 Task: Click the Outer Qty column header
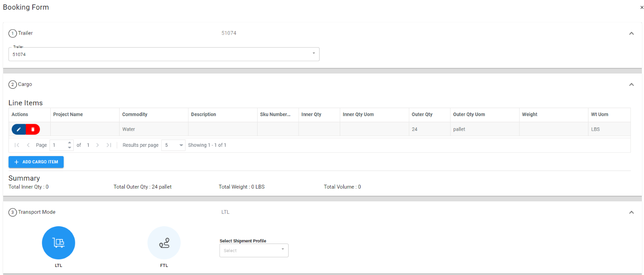coord(422,115)
